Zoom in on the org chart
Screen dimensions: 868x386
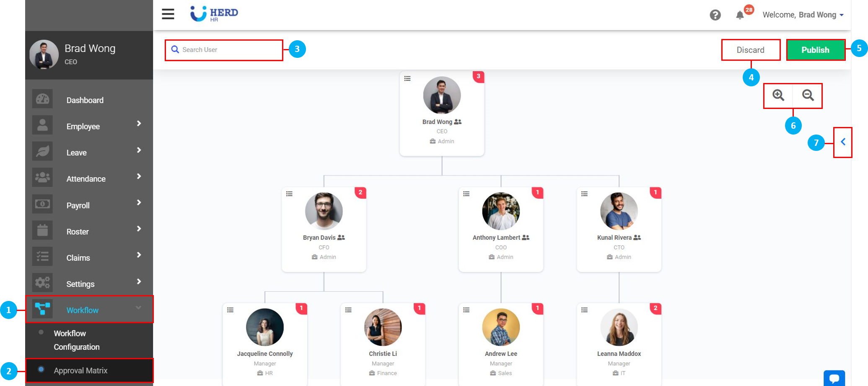click(778, 96)
